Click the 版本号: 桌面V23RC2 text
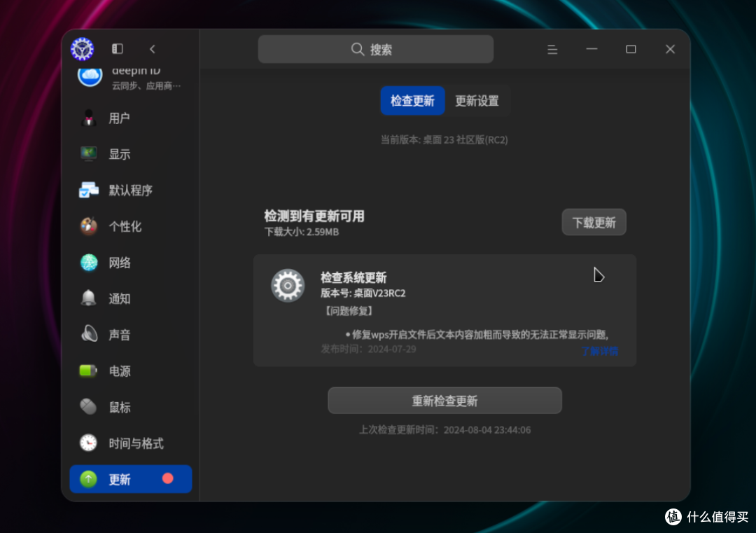The width and height of the screenshot is (756, 533). click(x=363, y=293)
